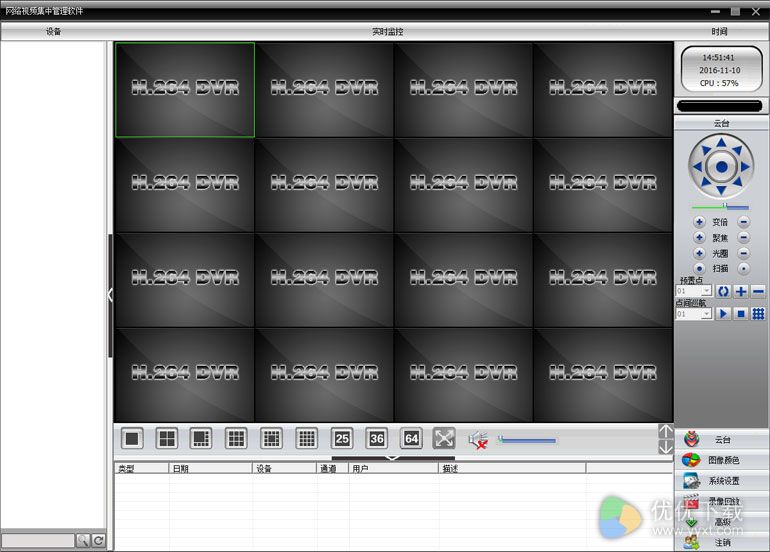Start cruise tour with play button
Viewport: 770px width, 552px height.
(723, 313)
